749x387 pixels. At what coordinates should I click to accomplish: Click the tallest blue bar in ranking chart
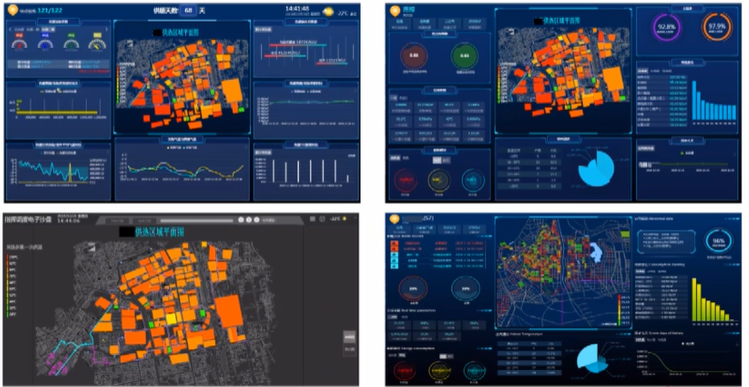(x=695, y=100)
